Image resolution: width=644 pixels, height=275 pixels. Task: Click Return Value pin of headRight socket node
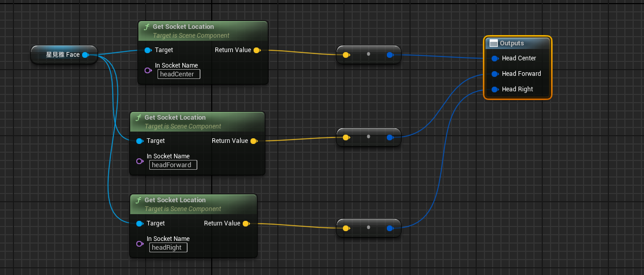point(246,223)
